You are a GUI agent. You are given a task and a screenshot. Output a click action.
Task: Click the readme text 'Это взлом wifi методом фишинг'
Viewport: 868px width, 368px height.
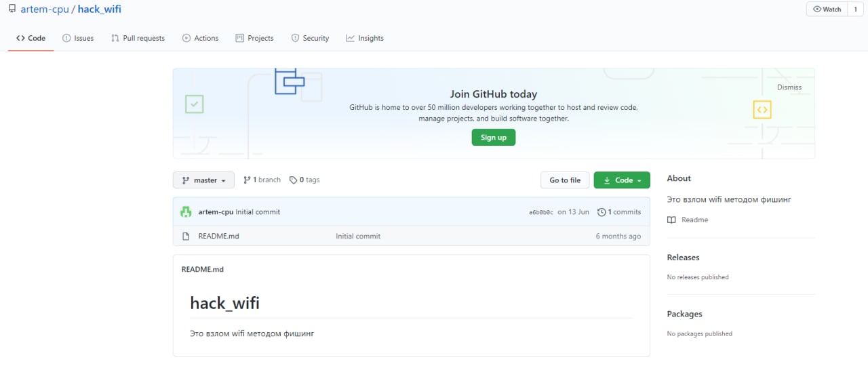252,333
